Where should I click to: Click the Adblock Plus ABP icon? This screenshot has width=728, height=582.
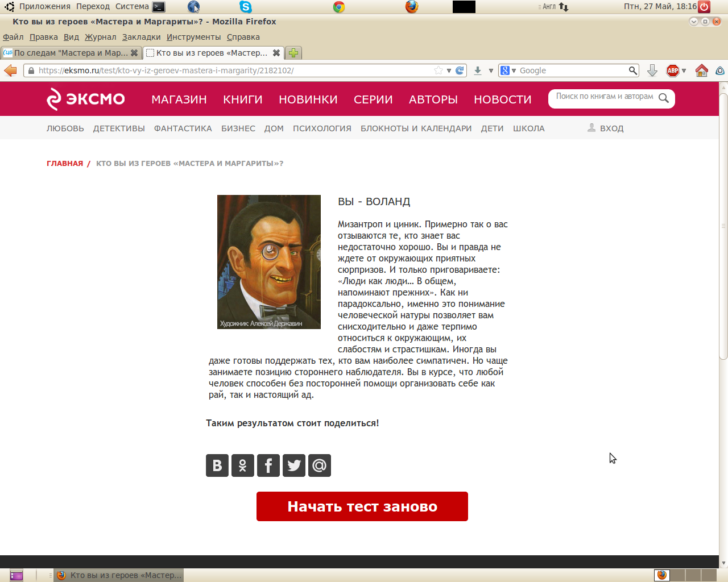[672, 70]
